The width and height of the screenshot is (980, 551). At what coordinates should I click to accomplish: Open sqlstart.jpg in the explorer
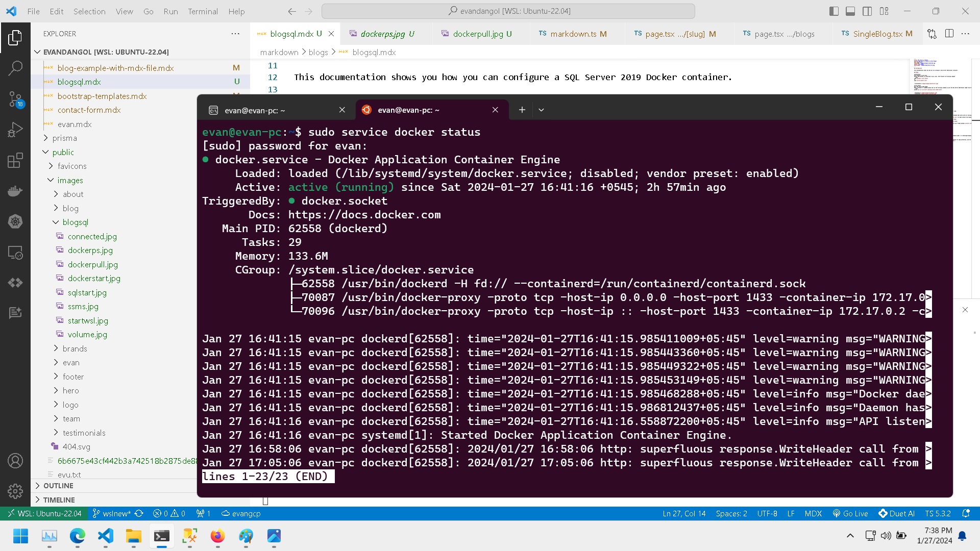click(87, 293)
